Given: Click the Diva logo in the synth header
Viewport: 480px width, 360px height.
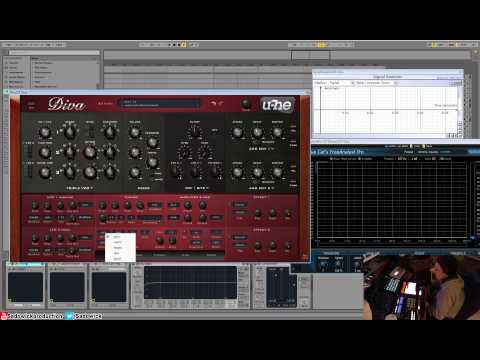Looking at the screenshot, I should [66, 104].
